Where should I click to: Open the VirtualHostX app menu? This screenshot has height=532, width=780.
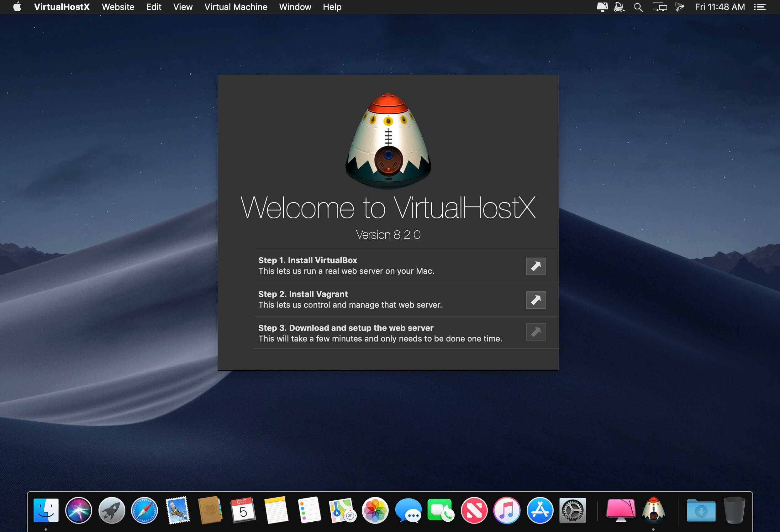pos(62,7)
